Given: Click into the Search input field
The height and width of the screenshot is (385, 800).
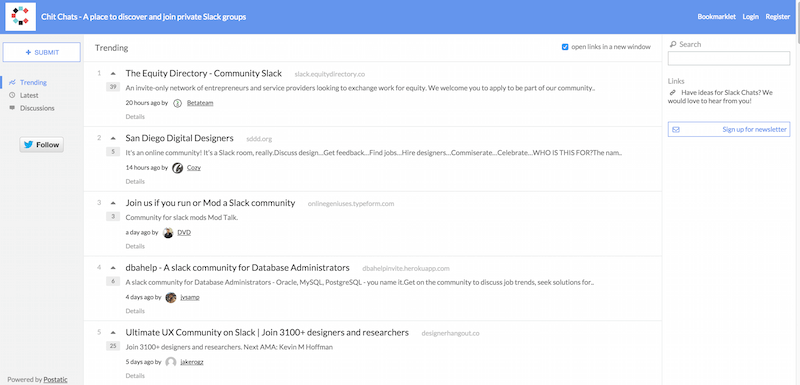Looking at the screenshot, I should 729,59.
